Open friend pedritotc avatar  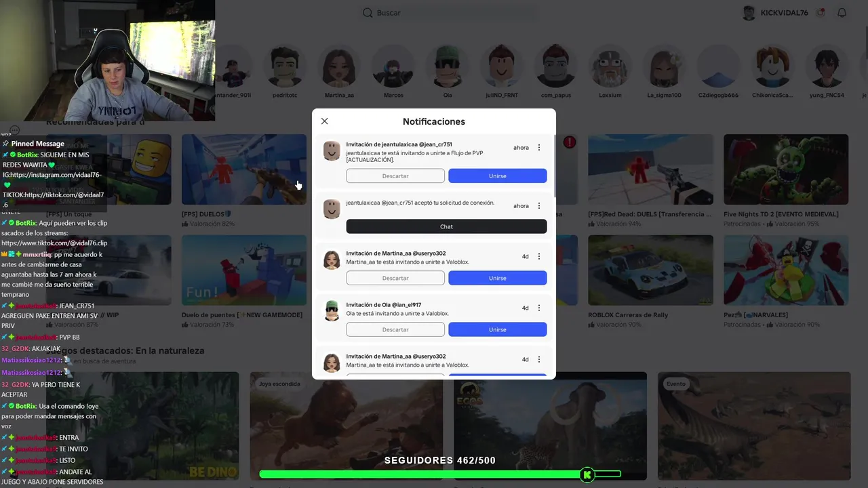(x=285, y=66)
